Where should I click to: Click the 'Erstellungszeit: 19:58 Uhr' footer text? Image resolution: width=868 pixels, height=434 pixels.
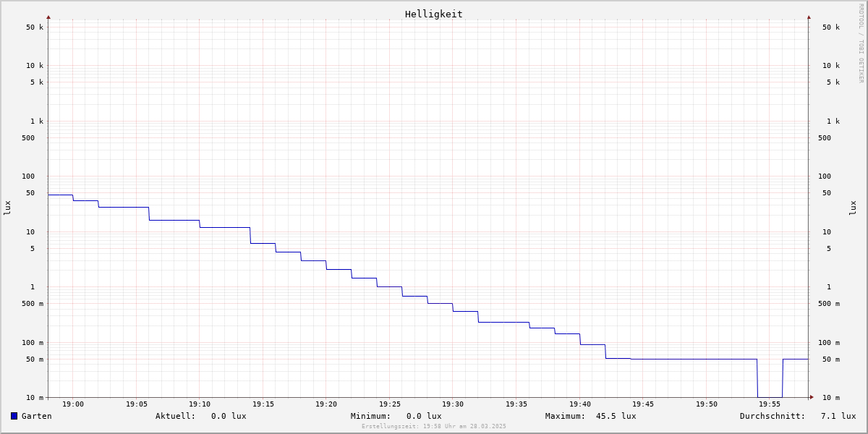tap(434, 426)
